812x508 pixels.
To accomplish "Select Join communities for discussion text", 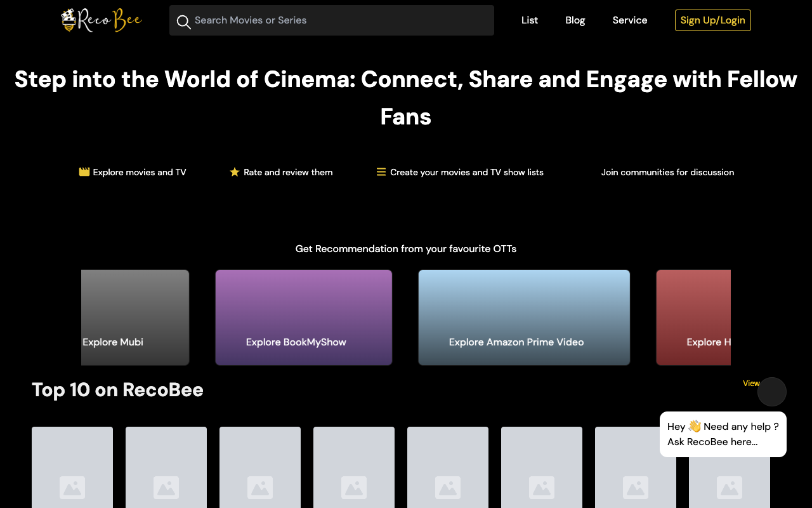I will coord(667,172).
